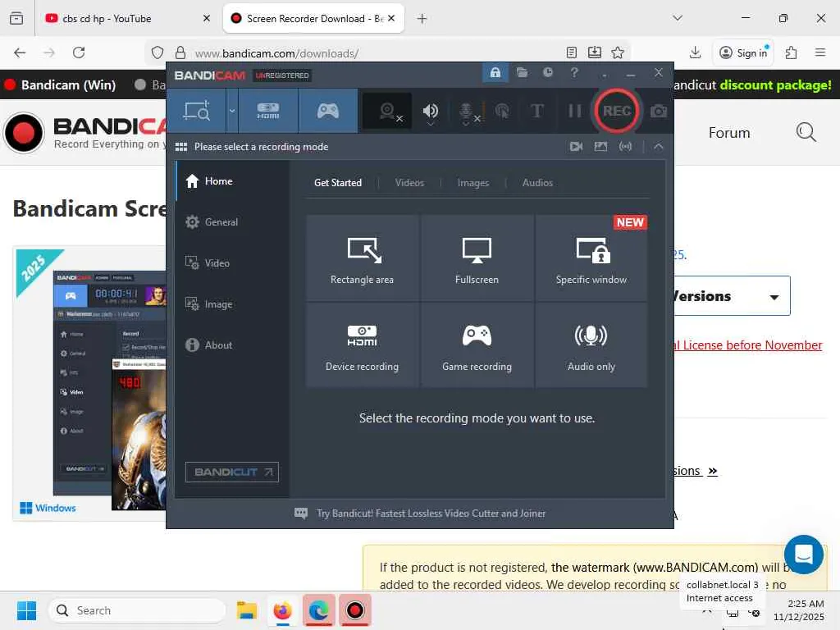The image size is (840, 630).
Task: Choose Audio only recording mode
Action: (x=591, y=345)
